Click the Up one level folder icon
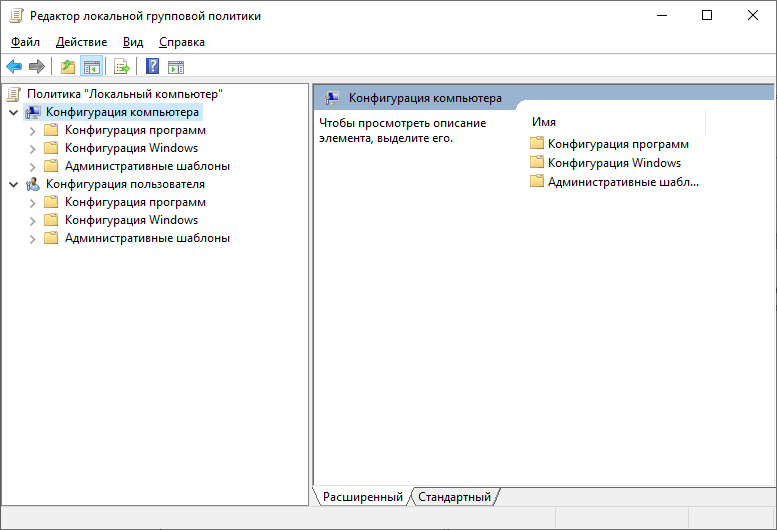 [67, 67]
